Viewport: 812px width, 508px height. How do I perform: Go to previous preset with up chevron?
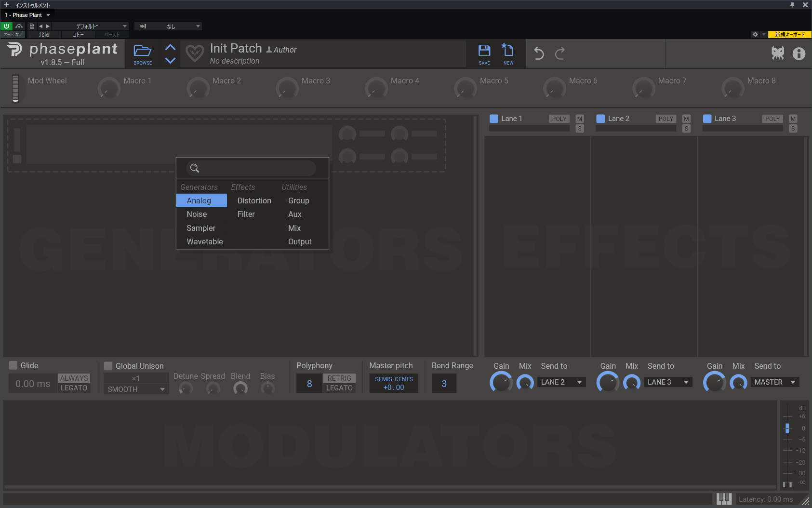tap(170, 47)
